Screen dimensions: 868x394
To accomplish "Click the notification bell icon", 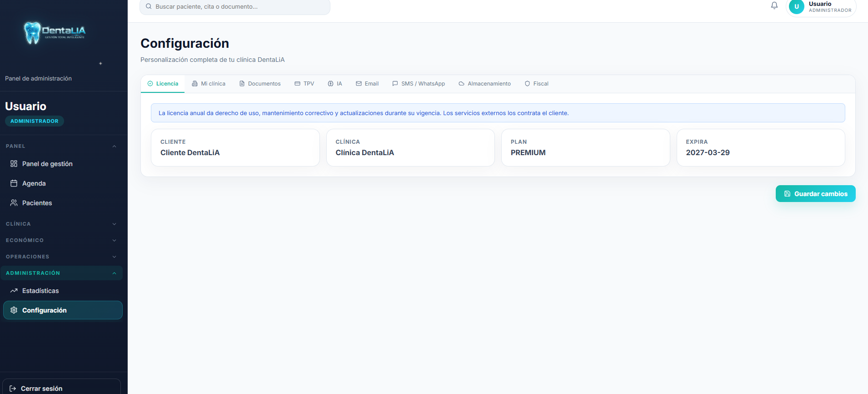I will 774,6.
